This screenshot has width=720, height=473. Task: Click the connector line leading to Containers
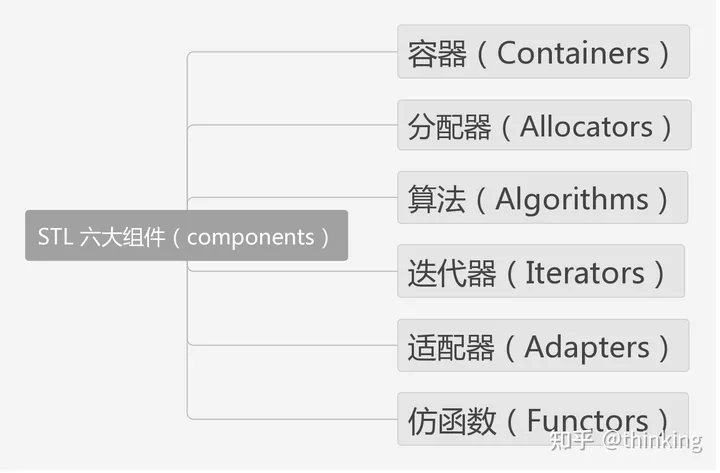(x=300, y=52)
